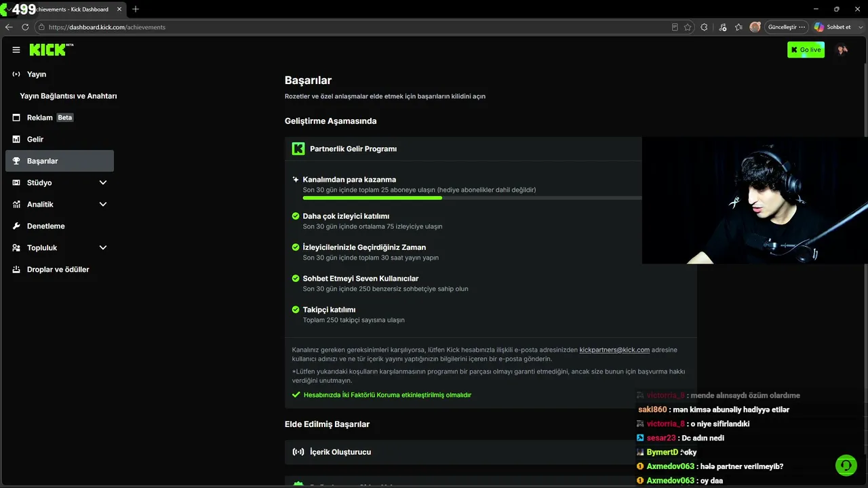Open Yayın Bağlantısı ve Anahtarı page
868x488 pixels.
click(68, 96)
